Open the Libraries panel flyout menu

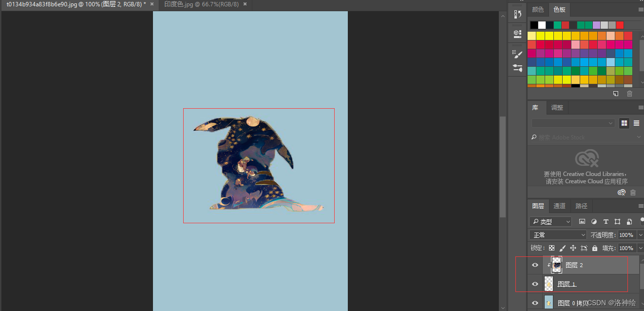[x=641, y=107]
